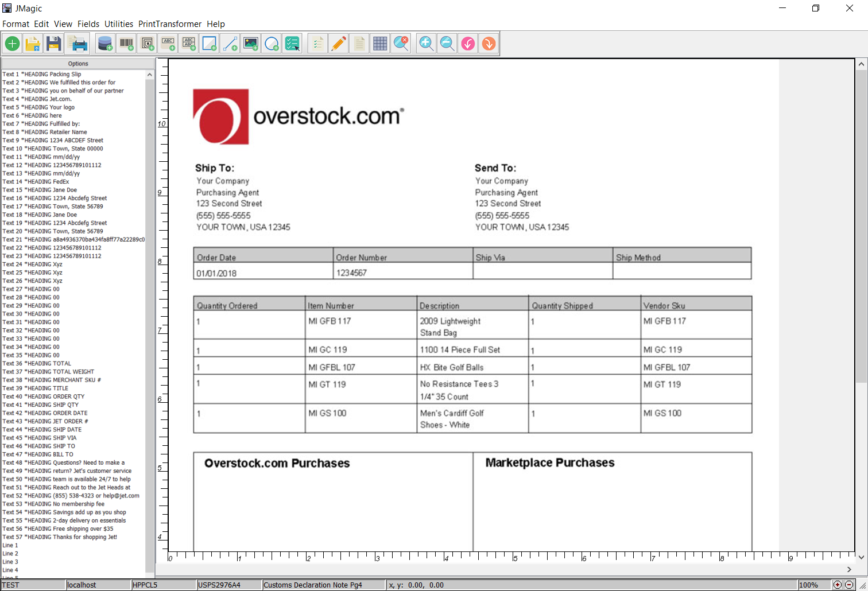The image size is (868, 591).
Task: Click canvas horizontal scrollbar right arrow
Action: [x=849, y=569]
